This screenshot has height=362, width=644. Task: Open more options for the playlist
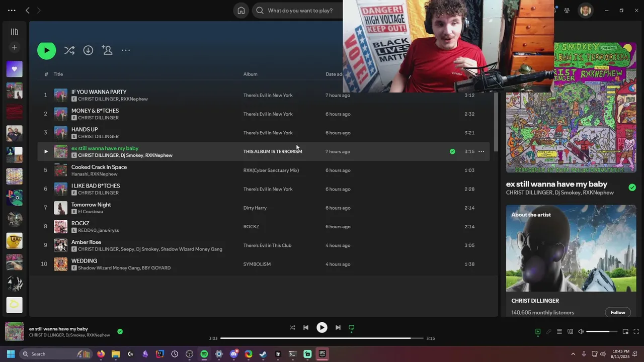point(126,50)
